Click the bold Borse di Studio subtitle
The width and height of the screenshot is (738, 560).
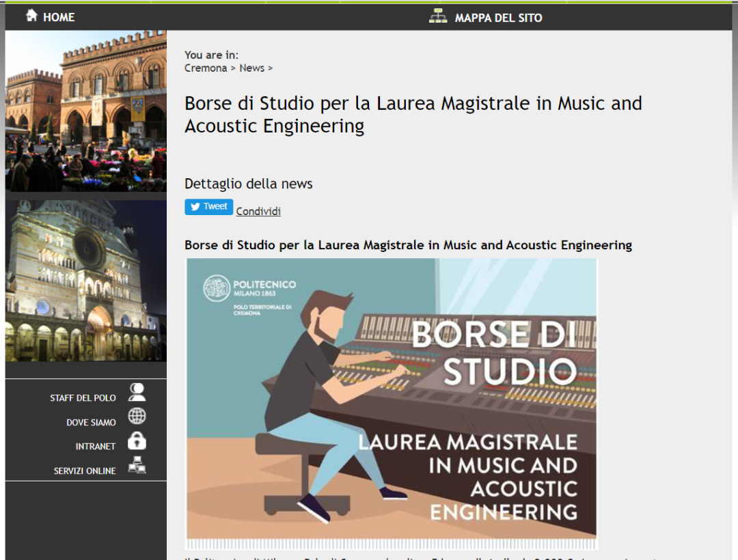point(408,245)
